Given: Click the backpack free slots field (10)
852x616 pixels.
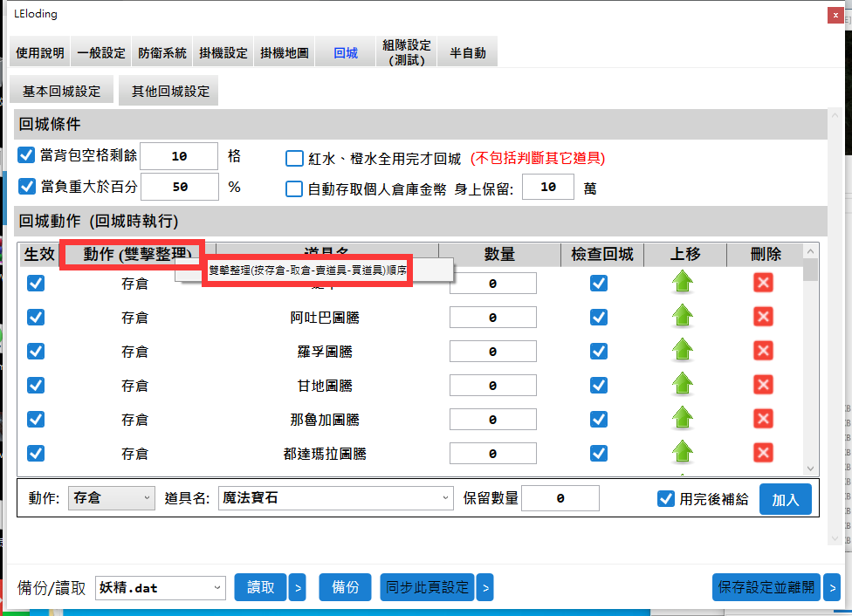Looking at the screenshot, I should pyautogui.click(x=179, y=156).
